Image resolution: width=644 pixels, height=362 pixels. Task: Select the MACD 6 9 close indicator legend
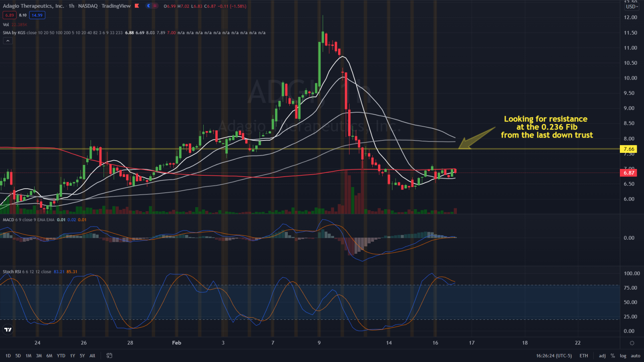[28, 220]
